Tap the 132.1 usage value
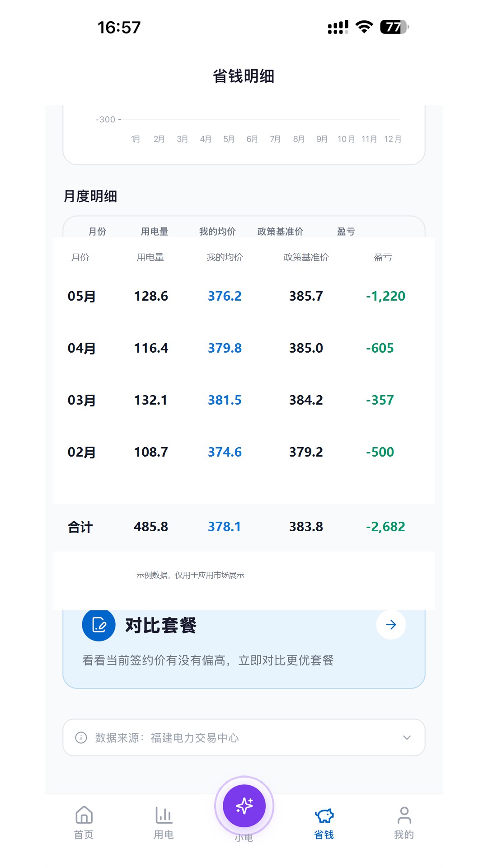 click(x=151, y=400)
